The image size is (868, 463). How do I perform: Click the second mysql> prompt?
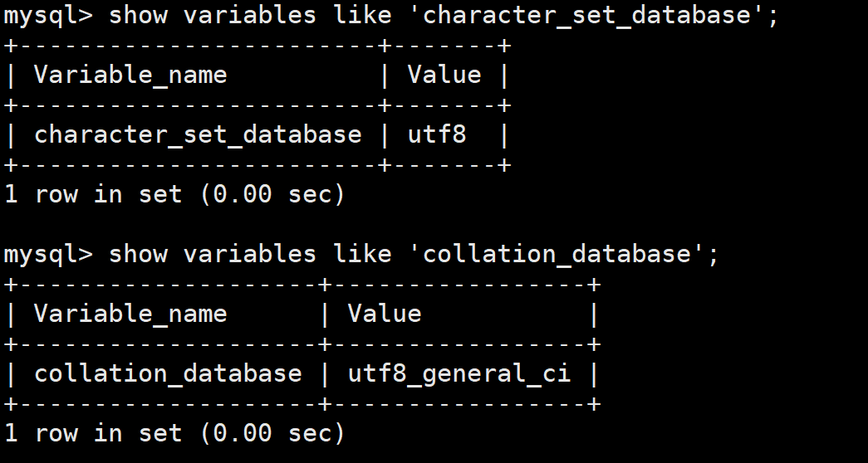click(x=48, y=254)
